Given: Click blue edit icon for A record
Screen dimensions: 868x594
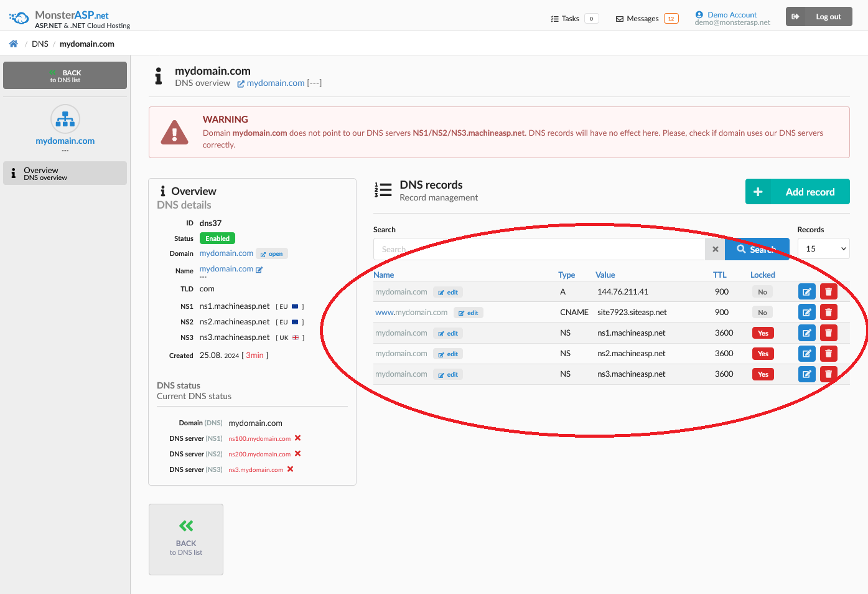Looking at the screenshot, I should (x=806, y=291).
